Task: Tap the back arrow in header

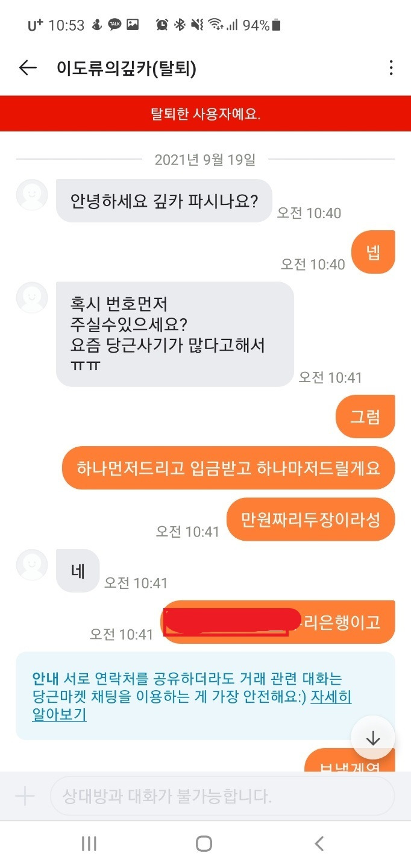Action: [x=28, y=68]
